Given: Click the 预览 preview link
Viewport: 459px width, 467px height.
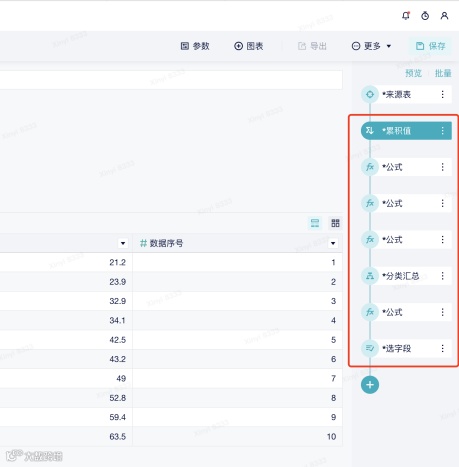Looking at the screenshot, I should coord(413,73).
